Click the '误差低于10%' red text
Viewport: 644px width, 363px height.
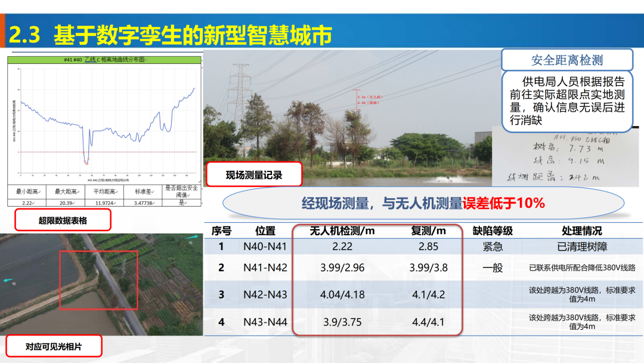503,202
